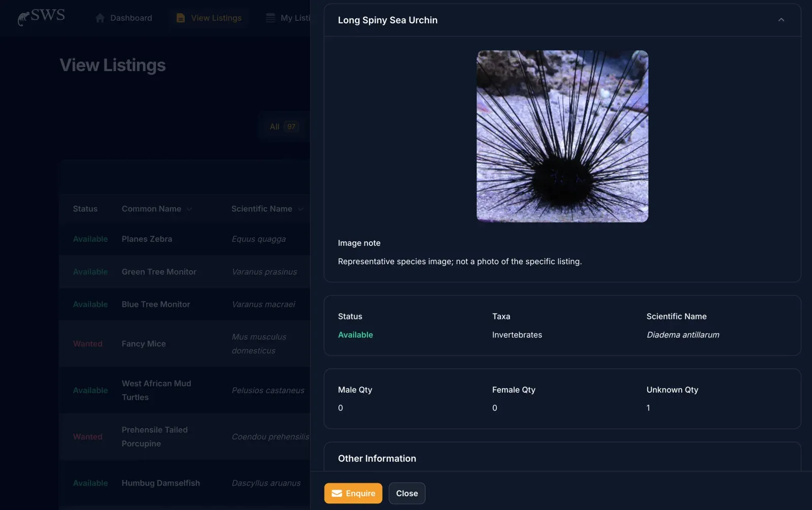This screenshot has width=812, height=510.
Task: Click the Enquire button
Action: 353,493
